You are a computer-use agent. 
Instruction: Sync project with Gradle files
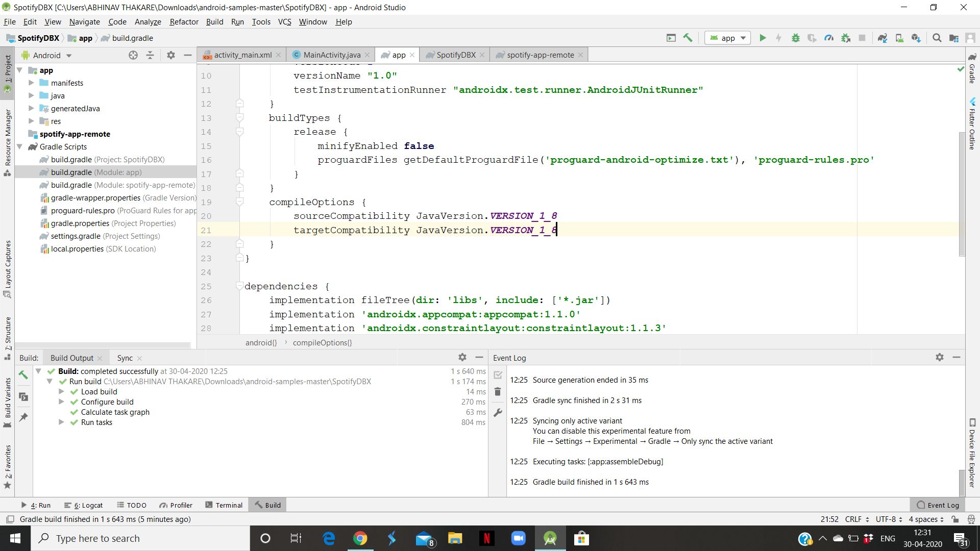point(883,38)
